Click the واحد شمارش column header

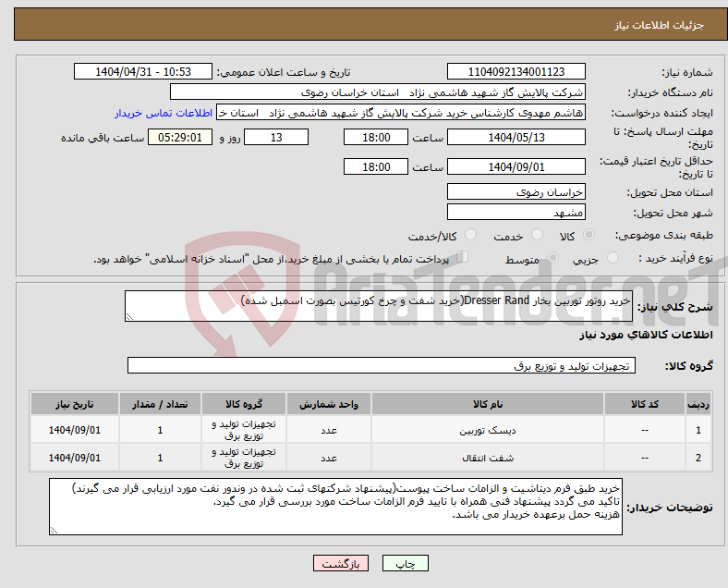(329, 404)
